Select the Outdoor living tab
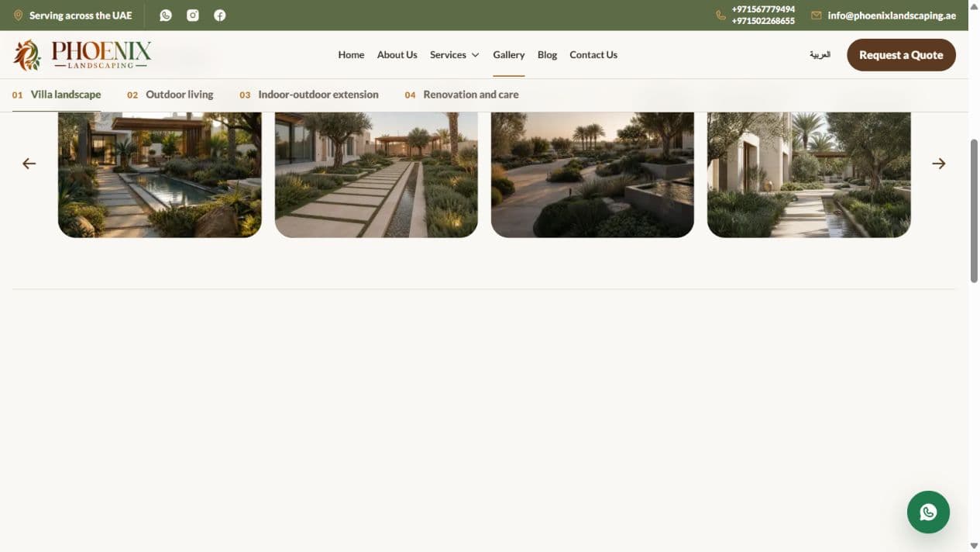Image resolution: width=980 pixels, height=552 pixels. 170,95
